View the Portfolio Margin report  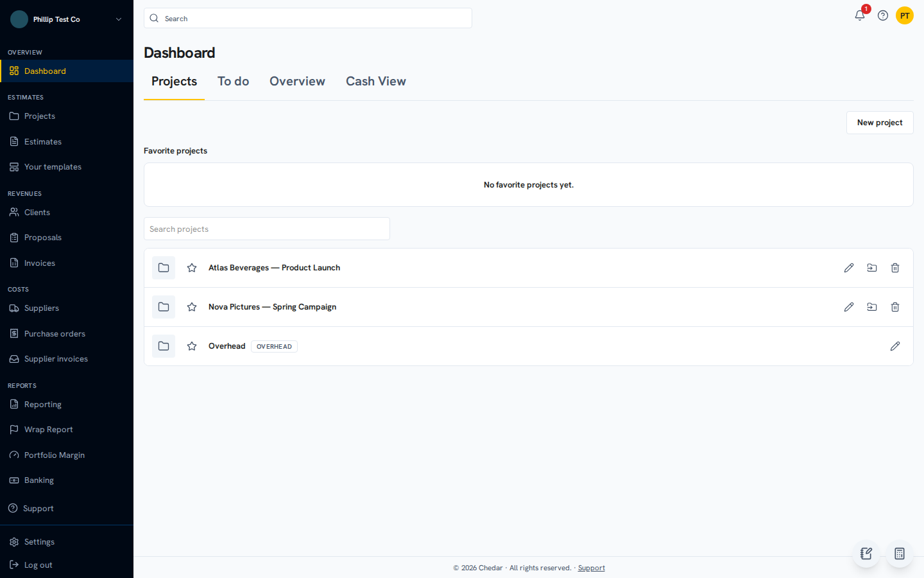[67, 455]
